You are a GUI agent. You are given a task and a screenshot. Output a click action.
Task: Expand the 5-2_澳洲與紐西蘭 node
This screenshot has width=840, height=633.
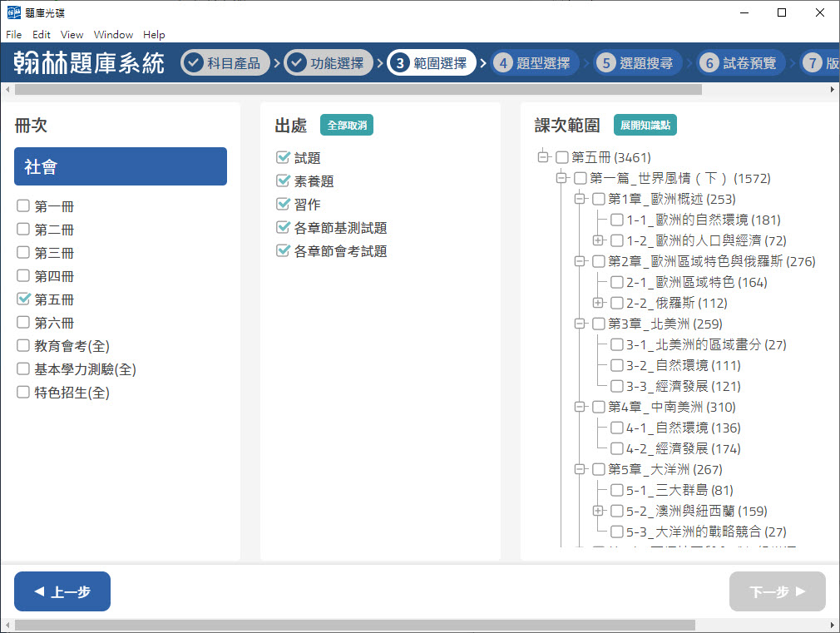click(598, 511)
